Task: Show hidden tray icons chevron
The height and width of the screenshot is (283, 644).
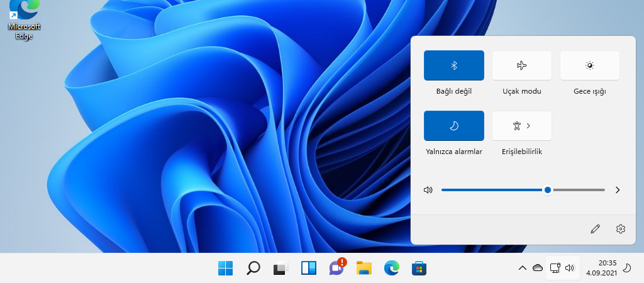Action: pyautogui.click(x=523, y=268)
